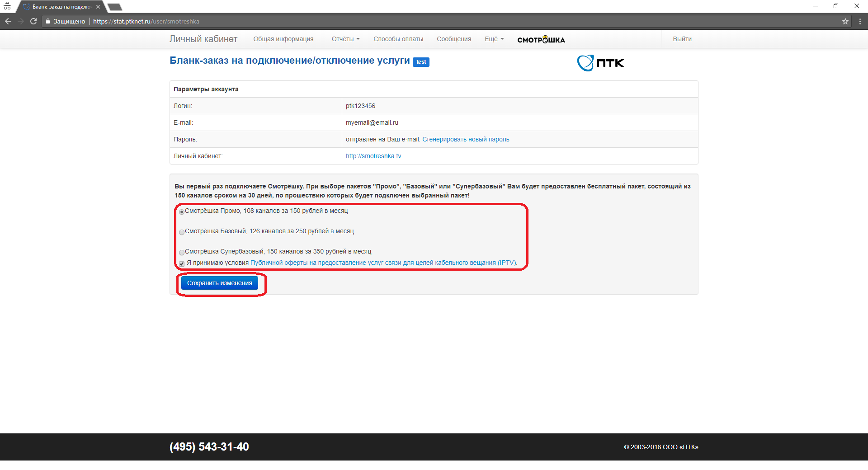Click the myemail@email.ru value

[372, 122]
